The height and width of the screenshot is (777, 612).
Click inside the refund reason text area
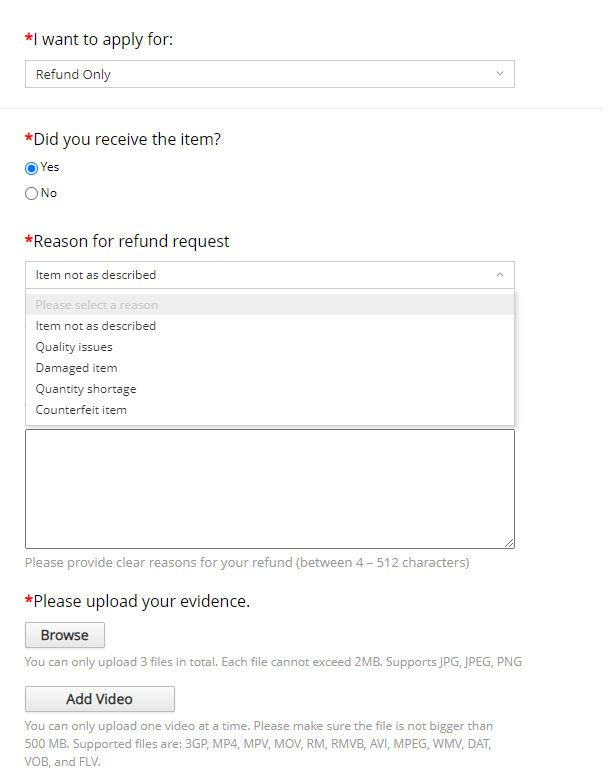click(x=270, y=489)
